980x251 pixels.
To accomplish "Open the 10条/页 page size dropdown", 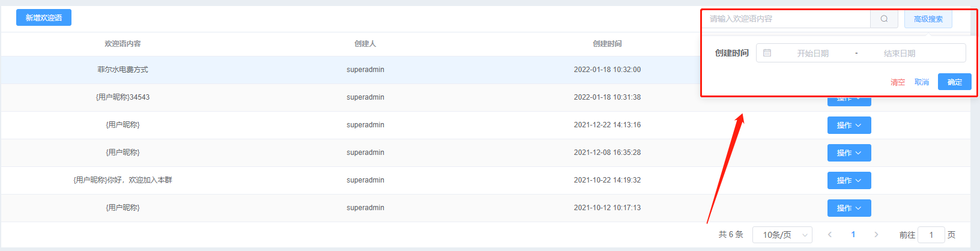I will 782,235.
